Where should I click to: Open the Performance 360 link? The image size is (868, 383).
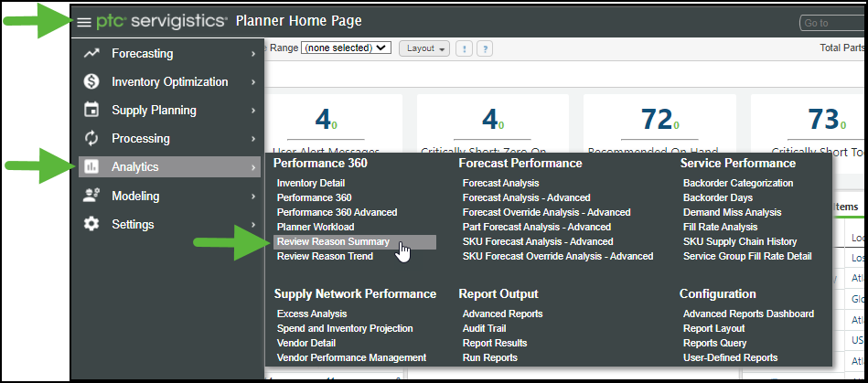[x=315, y=197]
